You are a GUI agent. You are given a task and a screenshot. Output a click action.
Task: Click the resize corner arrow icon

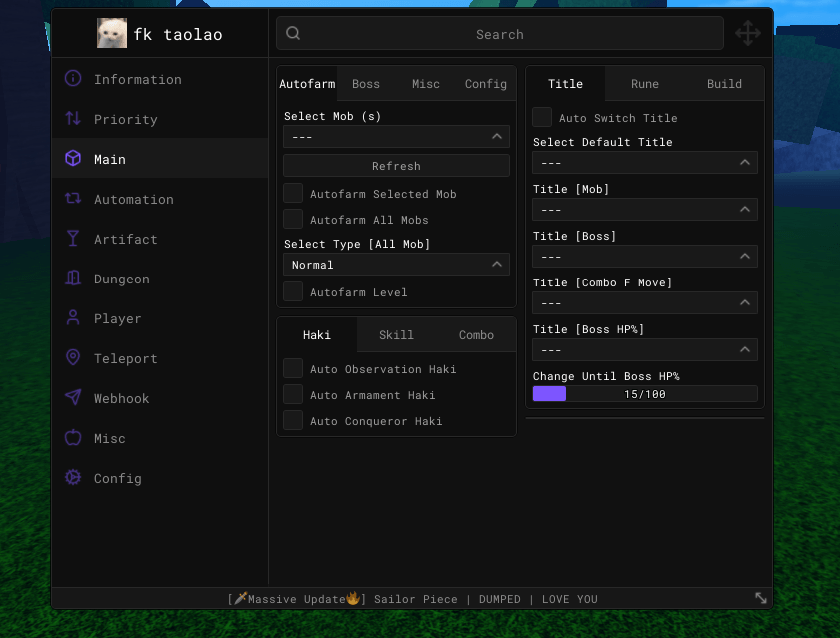pyautogui.click(x=761, y=598)
